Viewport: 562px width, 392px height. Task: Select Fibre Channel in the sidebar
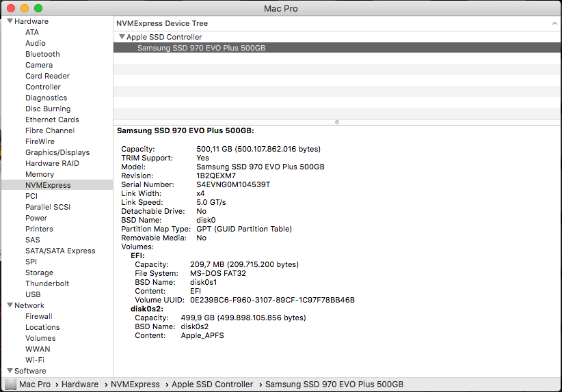click(50, 130)
